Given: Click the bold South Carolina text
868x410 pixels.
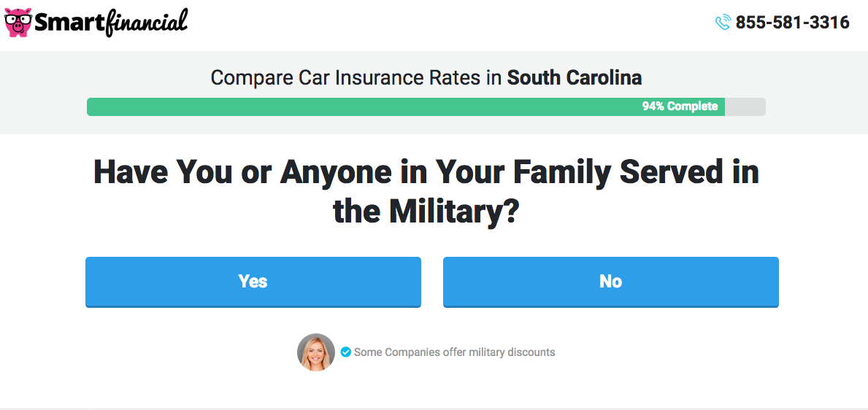Looking at the screenshot, I should click(x=575, y=78).
